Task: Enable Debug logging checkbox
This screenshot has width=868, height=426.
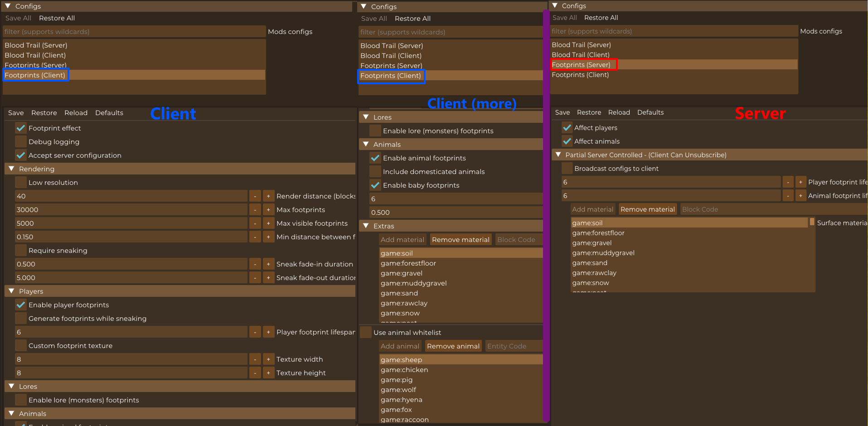Action: [21, 142]
